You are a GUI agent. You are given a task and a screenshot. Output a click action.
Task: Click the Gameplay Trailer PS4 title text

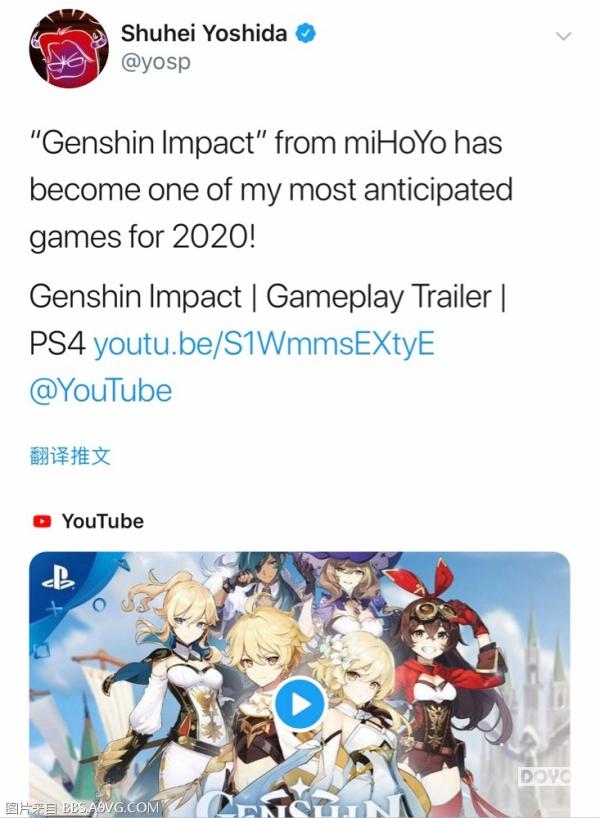pyautogui.click(x=268, y=320)
